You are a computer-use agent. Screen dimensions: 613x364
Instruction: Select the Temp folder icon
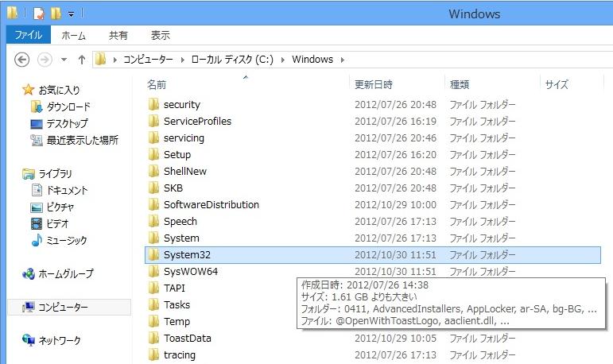point(153,321)
